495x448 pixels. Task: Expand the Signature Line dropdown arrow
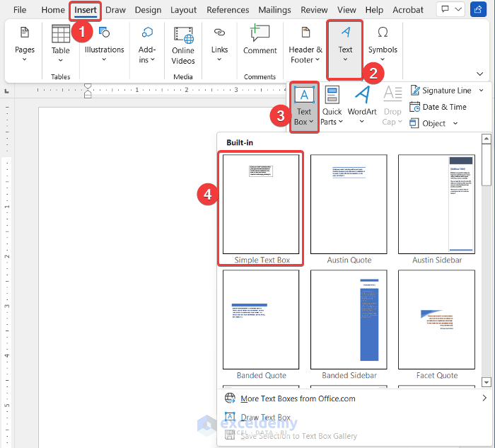pos(481,91)
